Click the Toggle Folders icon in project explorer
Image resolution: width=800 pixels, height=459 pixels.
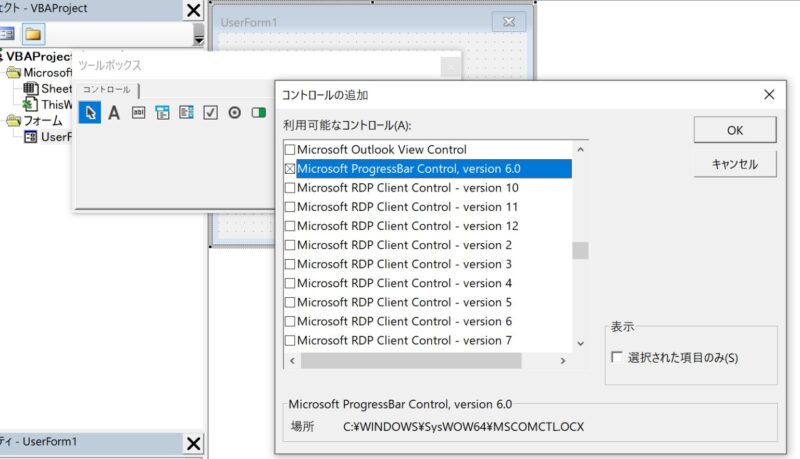[33, 34]
